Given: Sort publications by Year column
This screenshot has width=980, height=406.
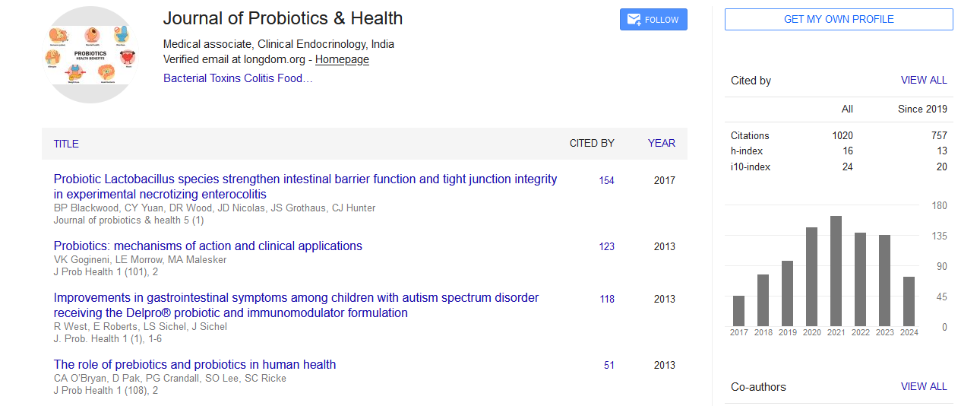Looking at the screenshot, I should click(x=661, y=144).
